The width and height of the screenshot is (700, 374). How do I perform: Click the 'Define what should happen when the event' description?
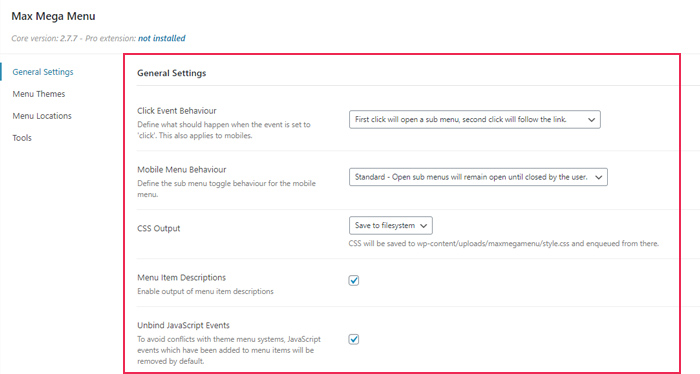[224, 130]
